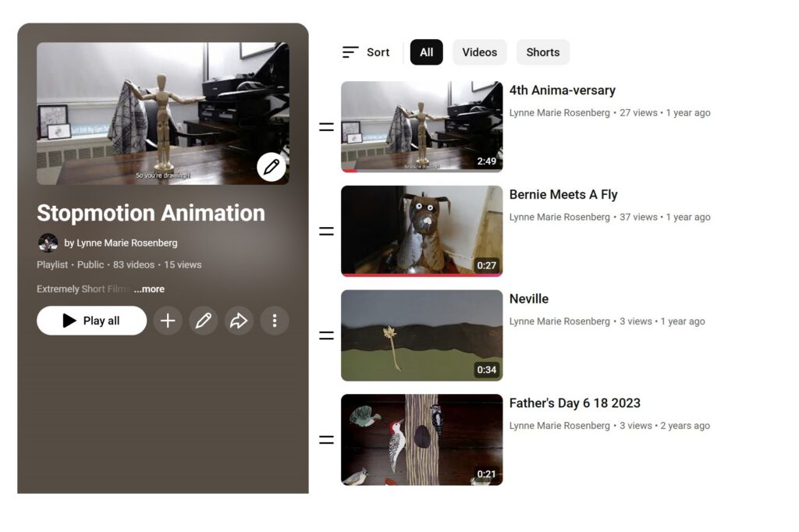Viewport: 799px width, 532px height.
Task: Open the Sort dropdown
Action: pyautogui.click(x=366, y=52)
